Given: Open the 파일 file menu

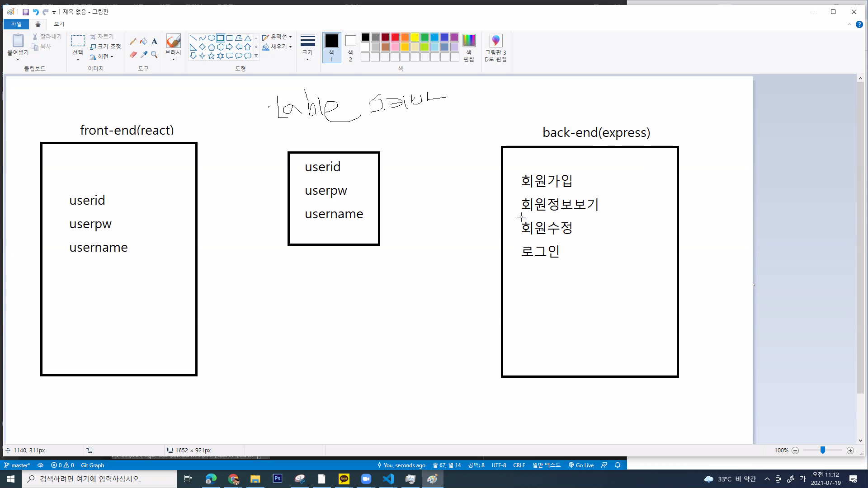Looking at the screenshot, I should [x=16, y=24].
